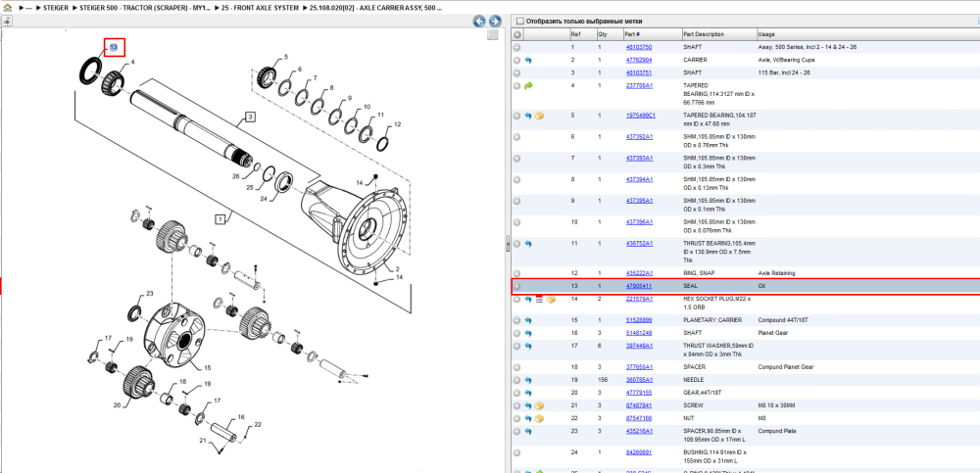The image size is (980, 473).
Task: Select boxed callout 1 in the diagram
Action: (220, 219)
